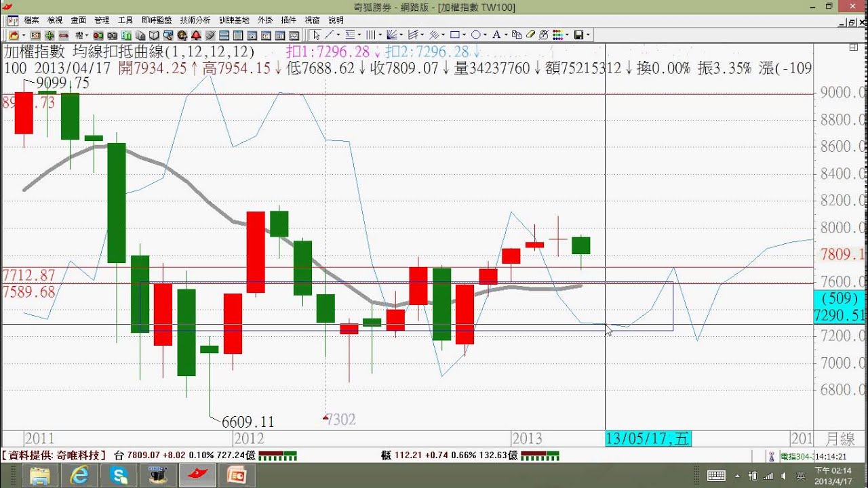Expand the open-folder icon dropdown arrow
This screenshot has width=868, height=488.
point(24,35)
